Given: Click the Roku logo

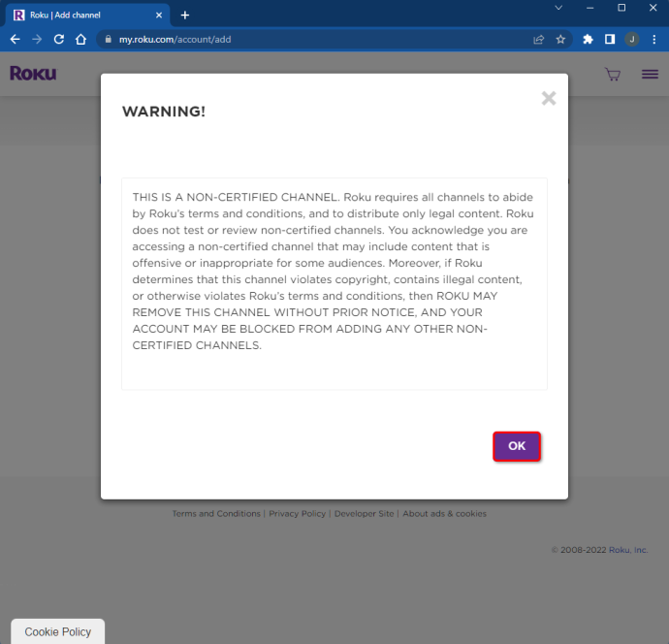Looking at the screenshot, I should coord(33,74).
